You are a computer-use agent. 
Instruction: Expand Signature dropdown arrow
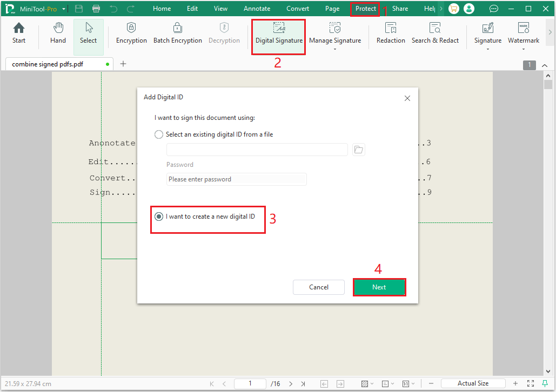coord(488,49)
